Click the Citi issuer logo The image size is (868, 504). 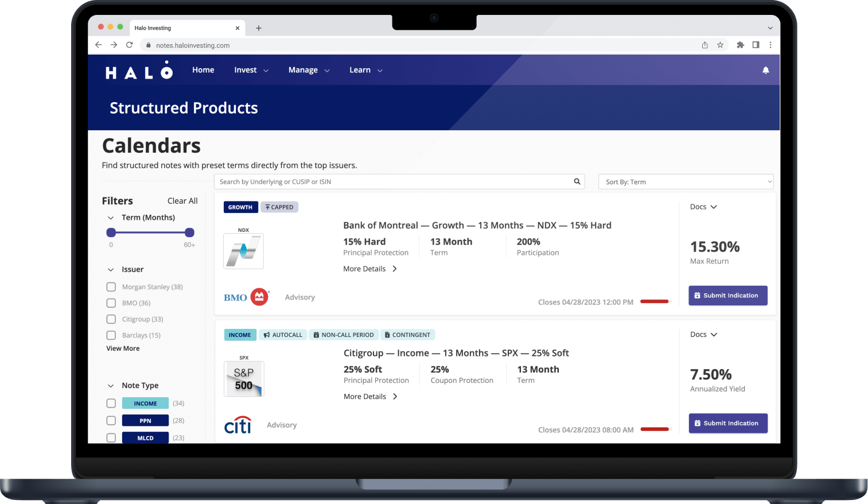pyautogui.click(x=238, y=425)
